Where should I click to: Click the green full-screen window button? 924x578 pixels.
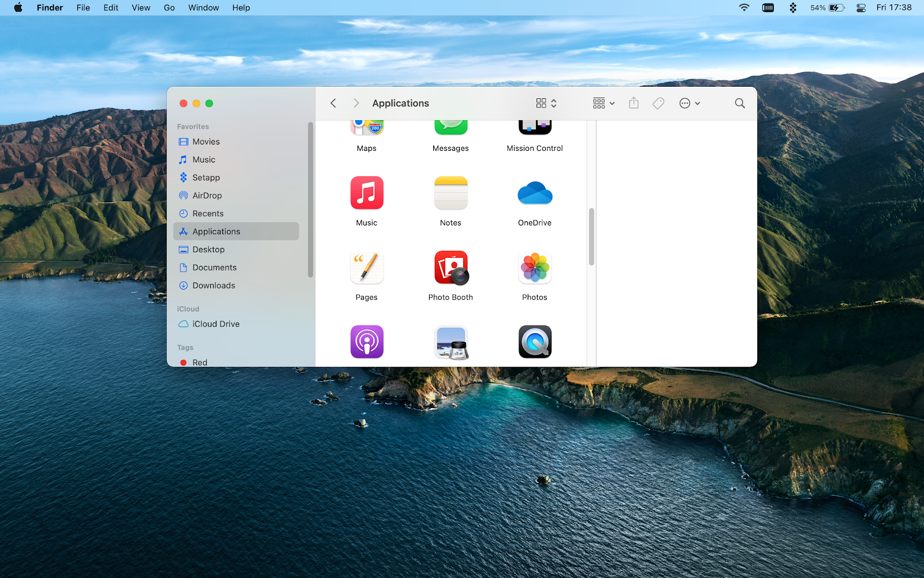click(209, 103)
